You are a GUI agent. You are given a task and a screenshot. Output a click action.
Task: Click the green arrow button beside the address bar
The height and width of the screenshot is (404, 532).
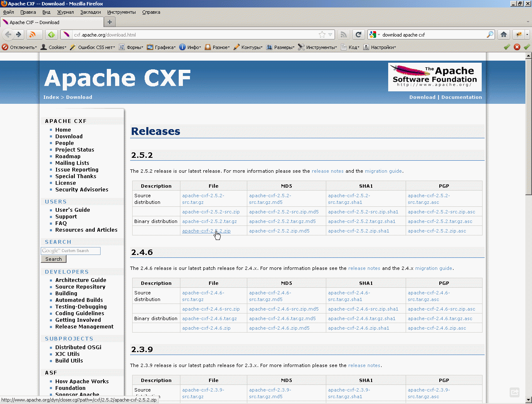(51, 34)
